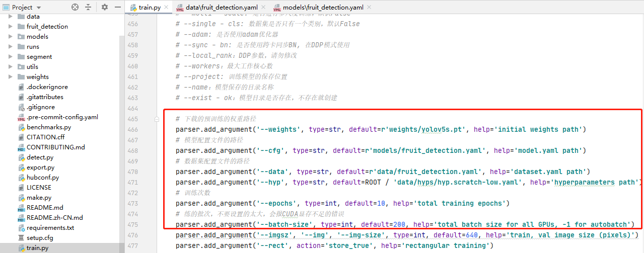Select the fruit_detection folder icon
644x253 pixels.
click(21, 26)
